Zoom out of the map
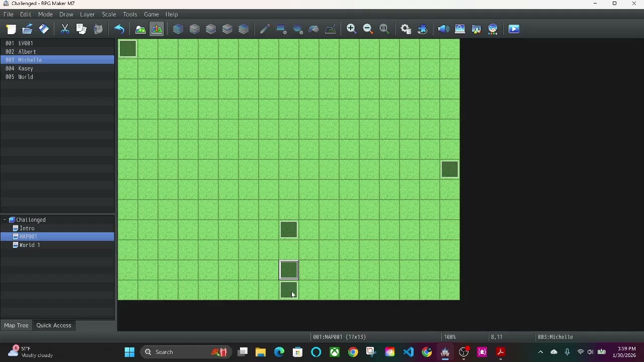 coord(368,29)
